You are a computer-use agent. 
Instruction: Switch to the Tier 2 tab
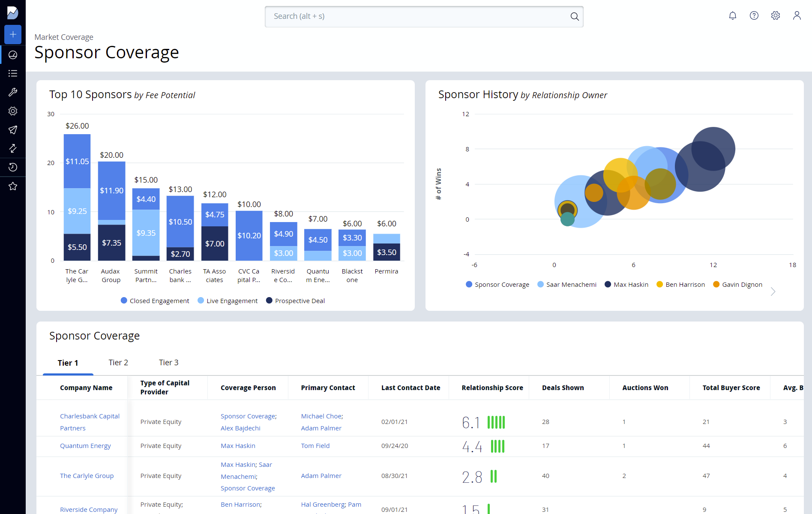point(118,363)
